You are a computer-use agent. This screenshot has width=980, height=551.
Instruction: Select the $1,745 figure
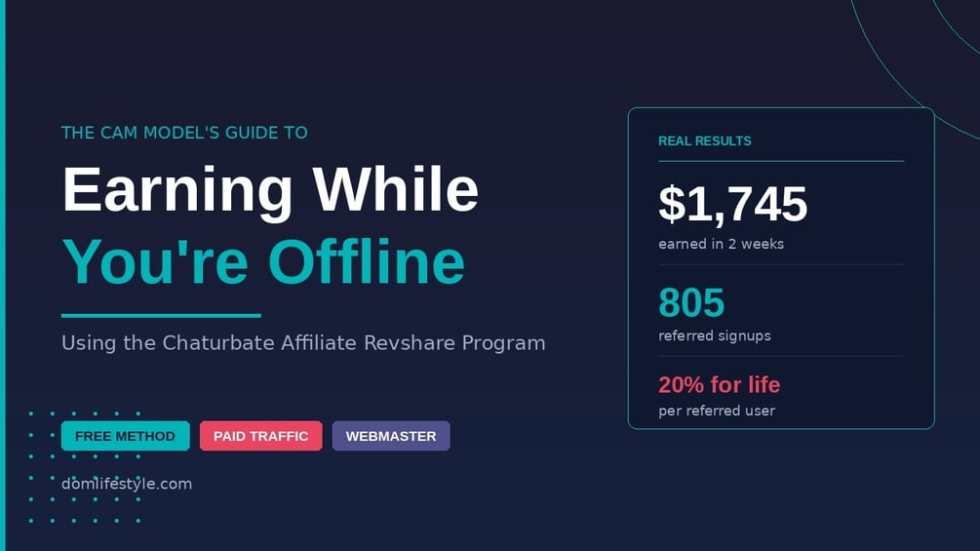pyautogui.click(x=732, y=204)
